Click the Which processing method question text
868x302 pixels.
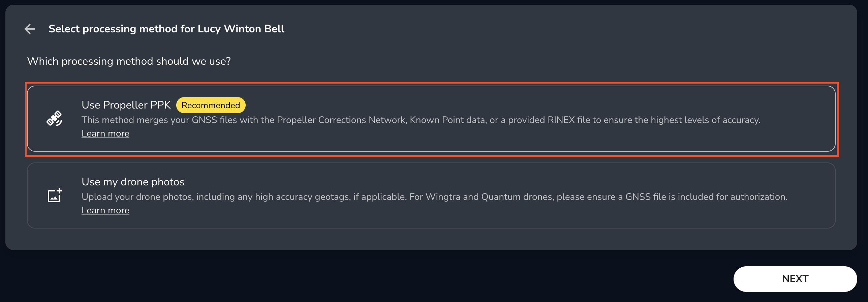tap(129, 61)
